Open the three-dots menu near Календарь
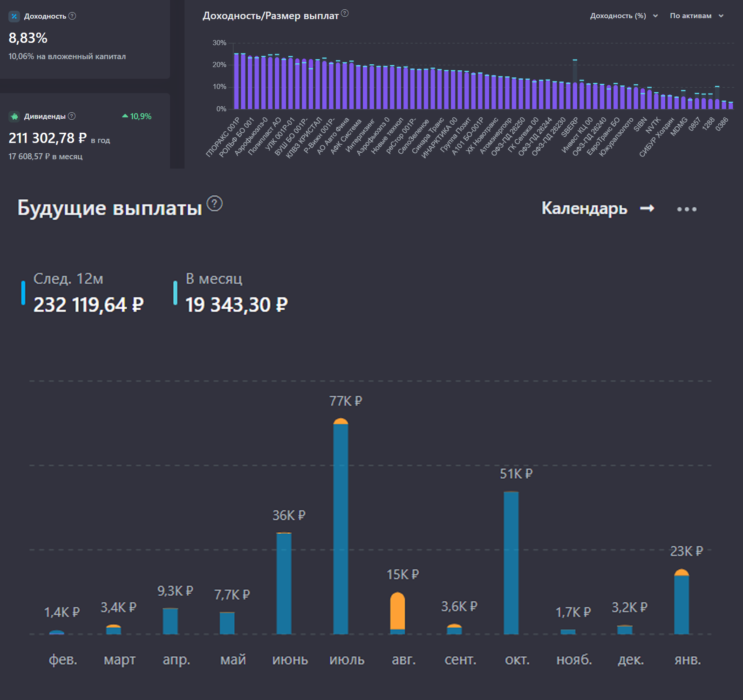This screenshot has height=700, width=743. pos(687,209)
